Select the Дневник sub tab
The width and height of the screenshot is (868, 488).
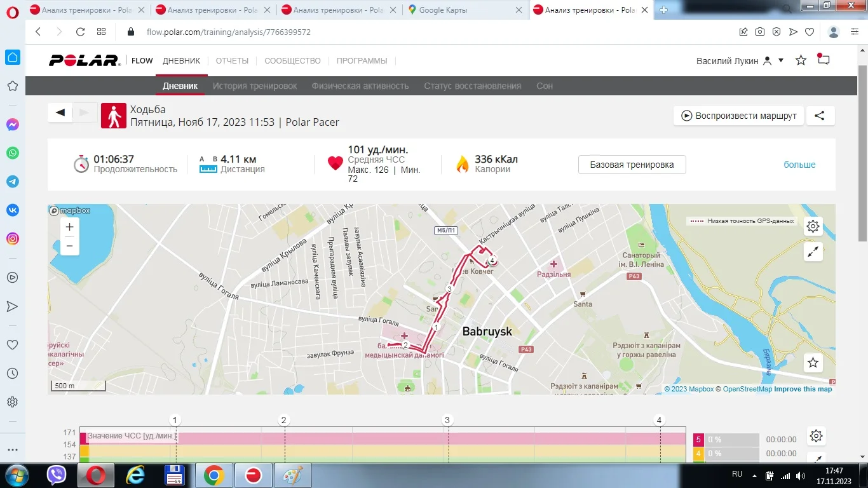click(180, 86)
